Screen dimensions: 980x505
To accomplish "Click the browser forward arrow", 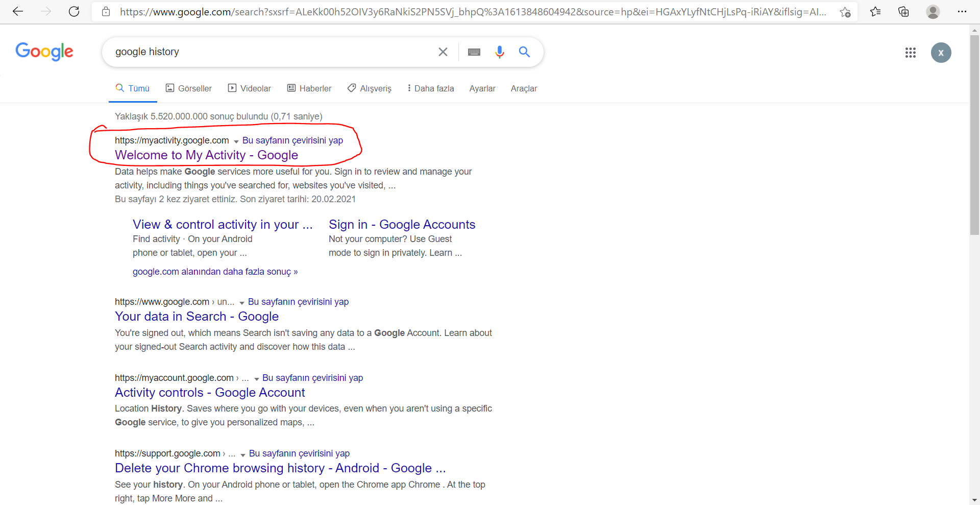I will click(46, 12).
